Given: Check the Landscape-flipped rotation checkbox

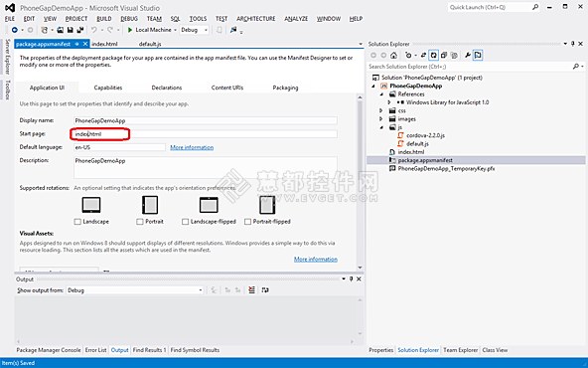Looking at the screenshot, I should click(x=186, y=222).
